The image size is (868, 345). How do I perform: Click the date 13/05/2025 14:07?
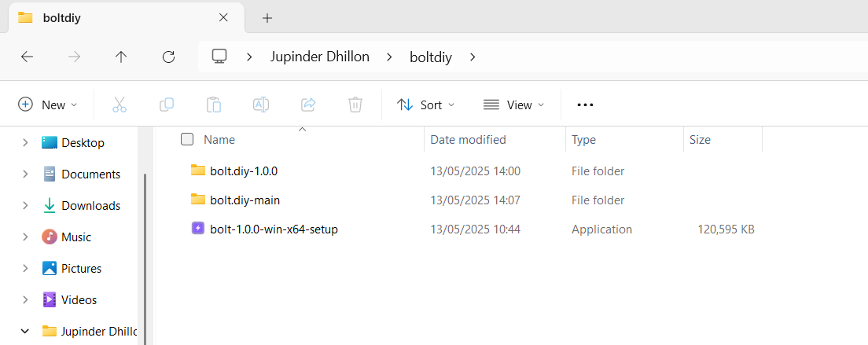476,200
